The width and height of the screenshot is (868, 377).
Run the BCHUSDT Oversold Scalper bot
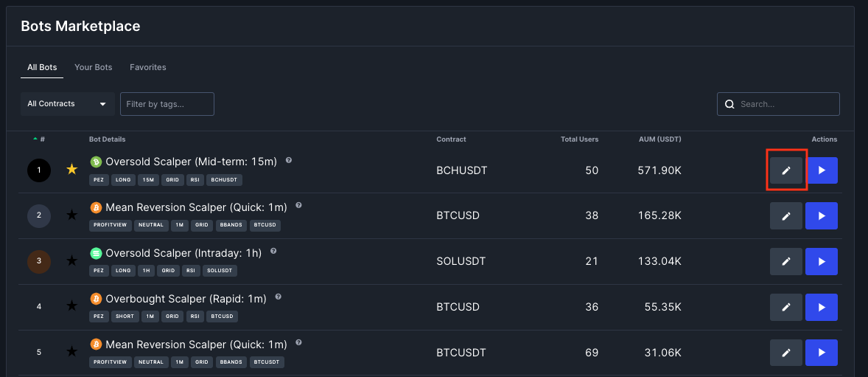point(822,170)
